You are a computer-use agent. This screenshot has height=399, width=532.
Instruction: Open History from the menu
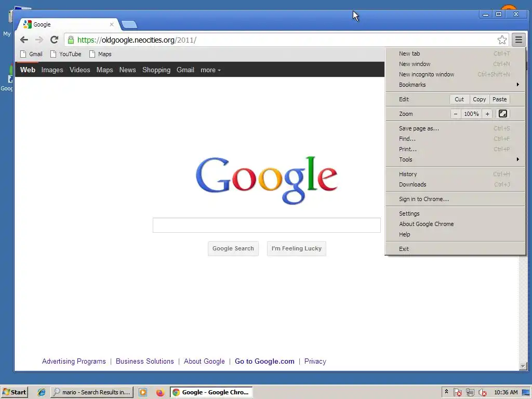(x=455, y=174)
